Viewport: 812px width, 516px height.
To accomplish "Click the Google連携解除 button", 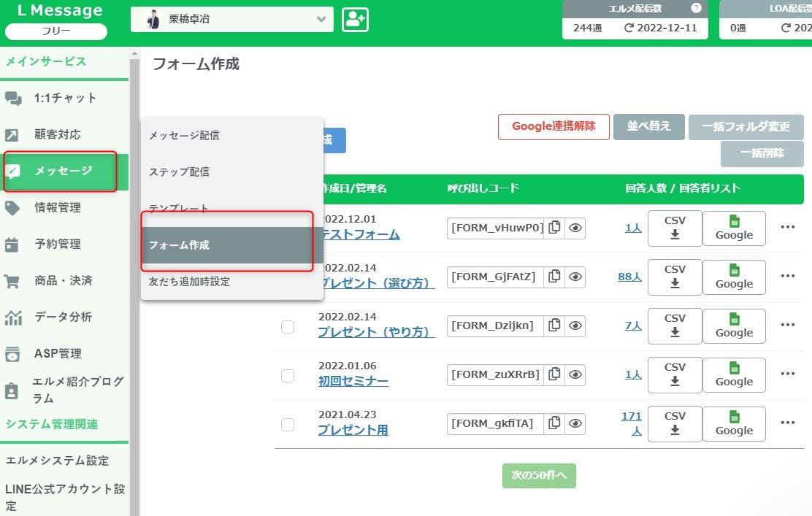I will [x=553, y=126].
